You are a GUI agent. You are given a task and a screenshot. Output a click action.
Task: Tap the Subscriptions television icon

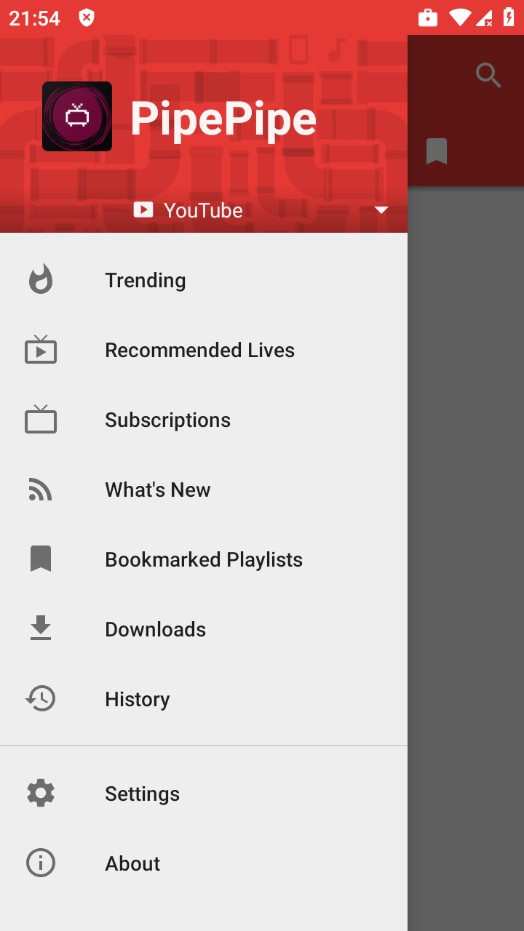tap(41, 419)
